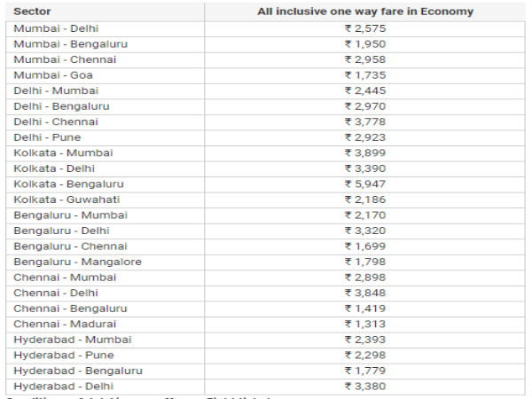Click the ₹ 1,419 Chennai - Bengaluru fare
This screenshot has height=399, width=532.
[364, 309]
